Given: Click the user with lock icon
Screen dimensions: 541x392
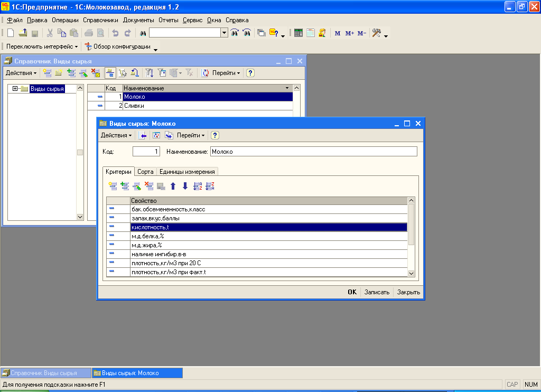Looking at the screenshot, I should point(322,33).
